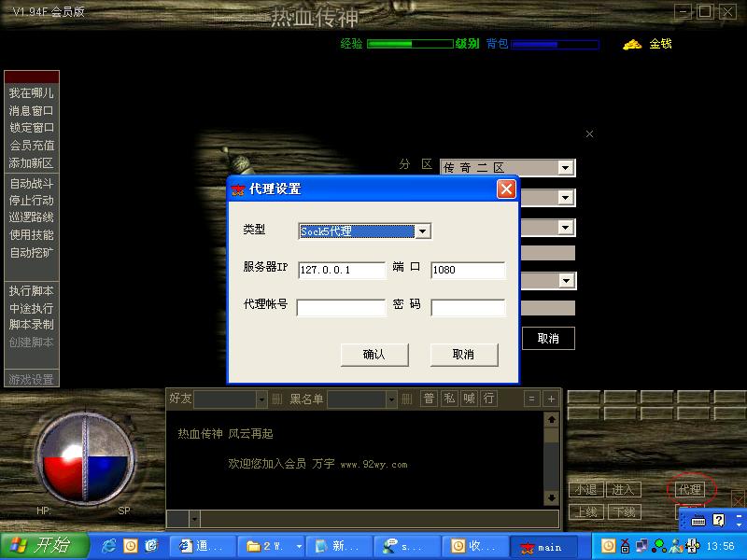
Task: Choose 锁定窗口 in the sidebar
Action: (32, 128)
